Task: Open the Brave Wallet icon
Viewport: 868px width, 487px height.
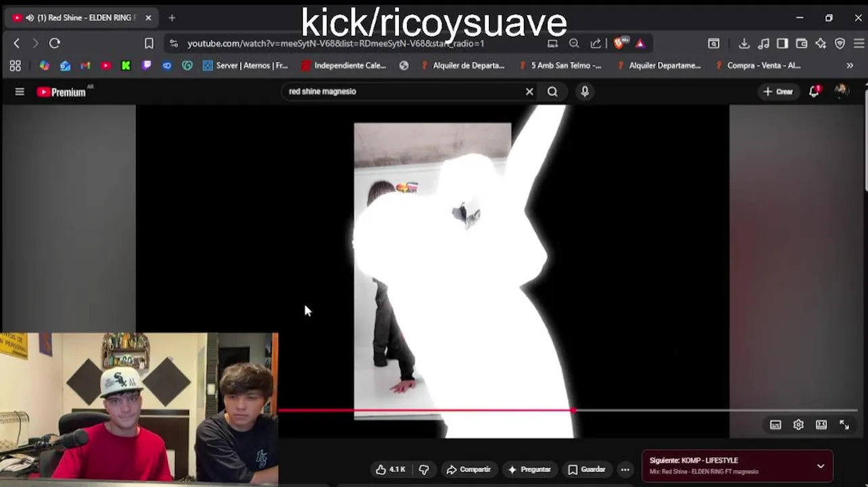Action: [x=801, y=43]
